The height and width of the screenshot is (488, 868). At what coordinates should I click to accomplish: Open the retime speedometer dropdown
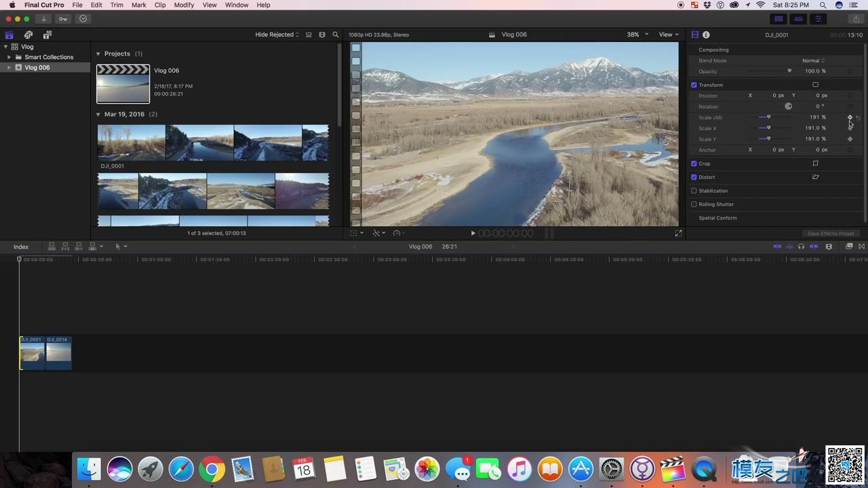coord(399,233)
